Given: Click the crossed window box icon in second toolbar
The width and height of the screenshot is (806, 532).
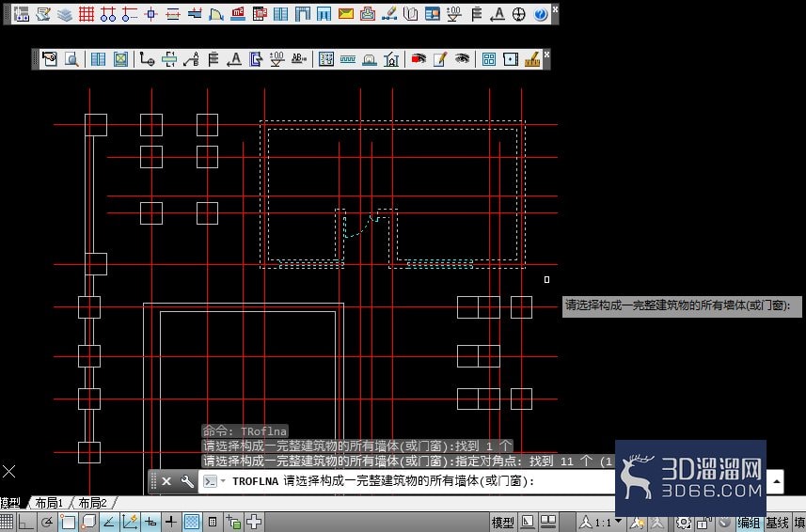Looking at the screenshot, I should [x=120, y=59].
